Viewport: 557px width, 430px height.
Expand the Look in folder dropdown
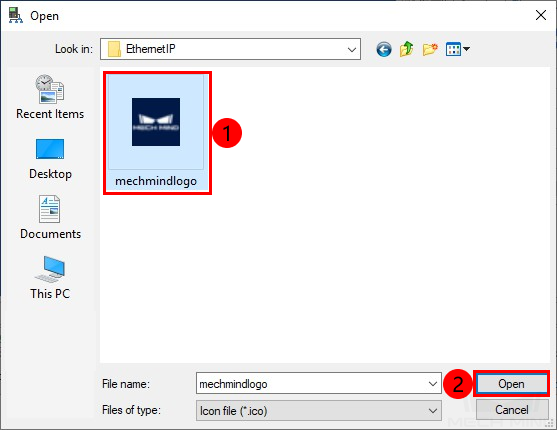pos(352,49)
